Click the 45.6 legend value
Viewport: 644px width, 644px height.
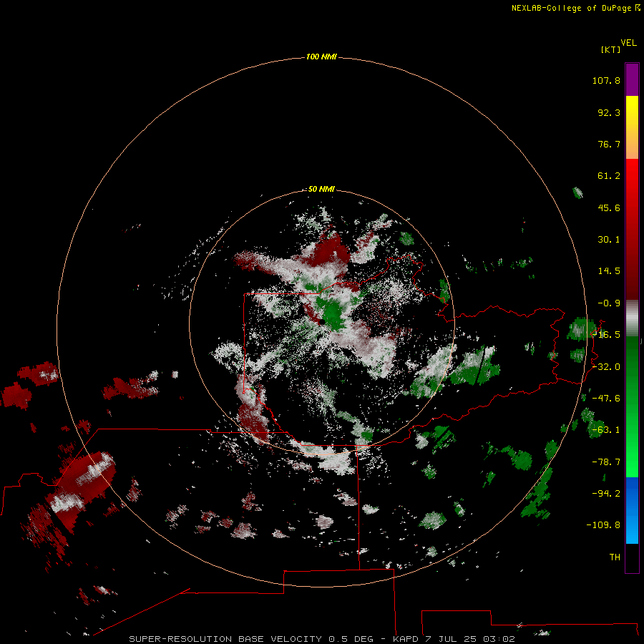click(x=609, y=208)
